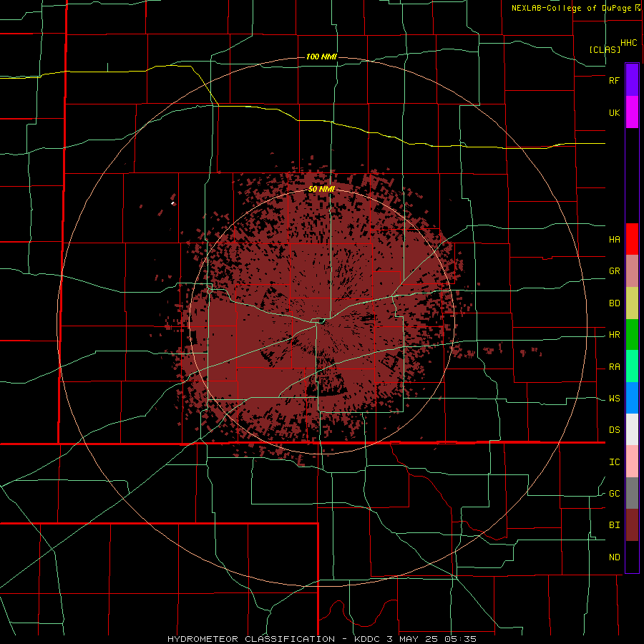Click the UK legend label
This screenshot has width=644, height=644.
click(x=614, y=112)
